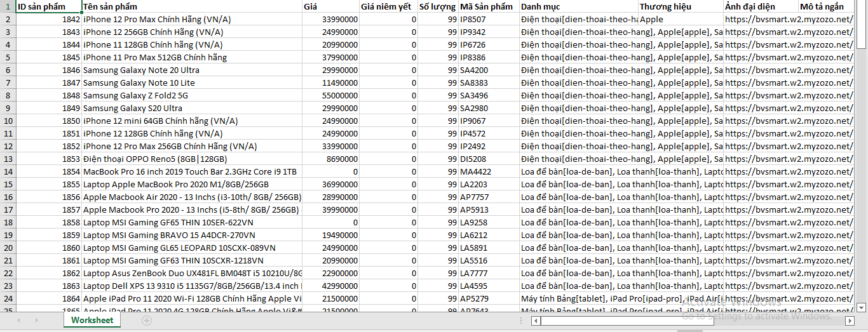Click cell 'Laptop Dell XPS 13 9310'

pos(192,286)
